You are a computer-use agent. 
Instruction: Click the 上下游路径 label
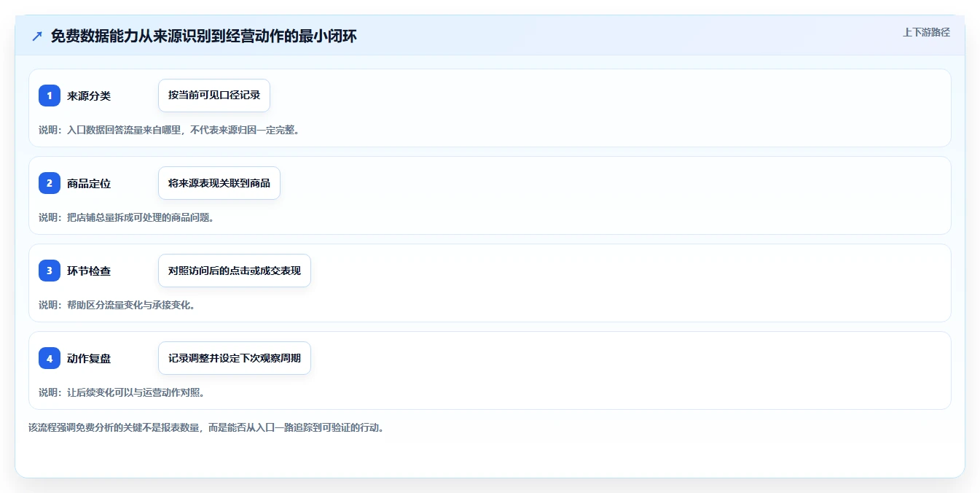[926, 32]
